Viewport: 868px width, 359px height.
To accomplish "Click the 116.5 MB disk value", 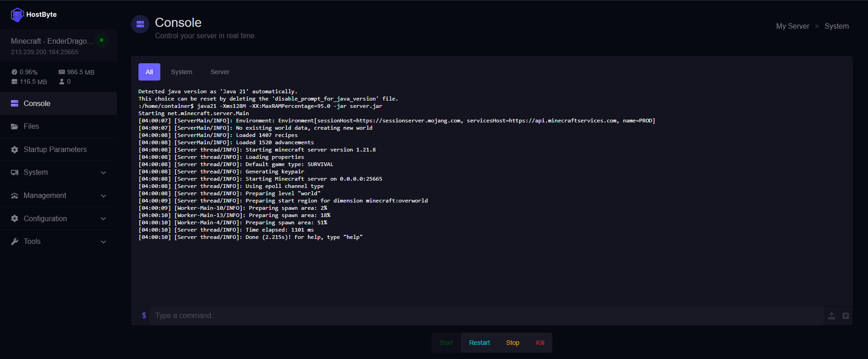I will point(33,82).
